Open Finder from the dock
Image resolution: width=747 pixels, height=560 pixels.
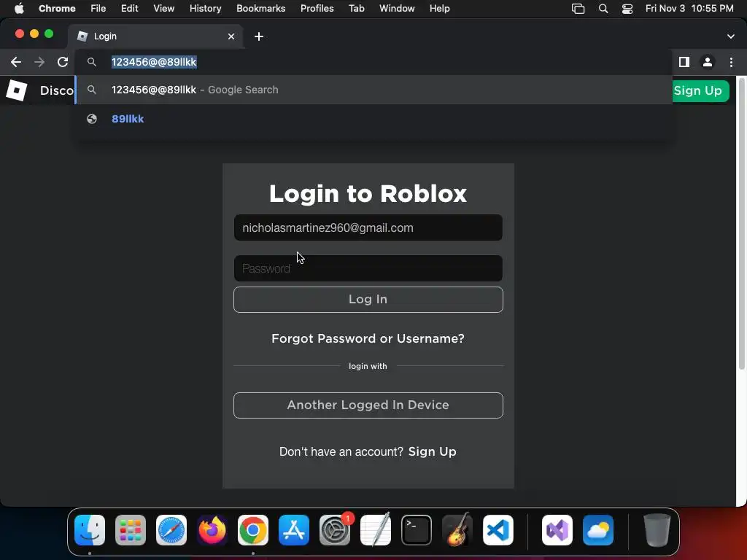tap(90, 530)
